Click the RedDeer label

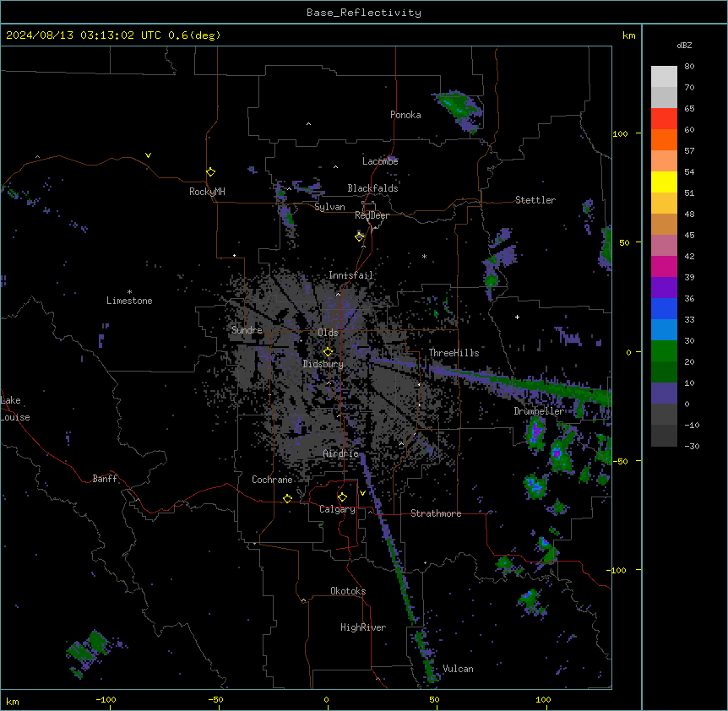point(372,215)
